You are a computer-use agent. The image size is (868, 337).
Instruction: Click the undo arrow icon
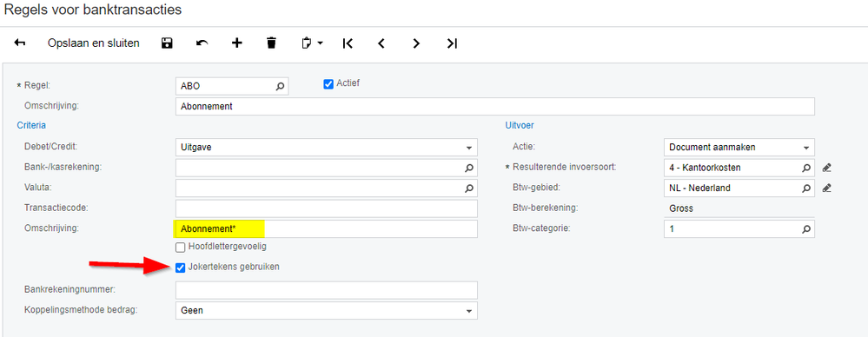coord(202,43)
